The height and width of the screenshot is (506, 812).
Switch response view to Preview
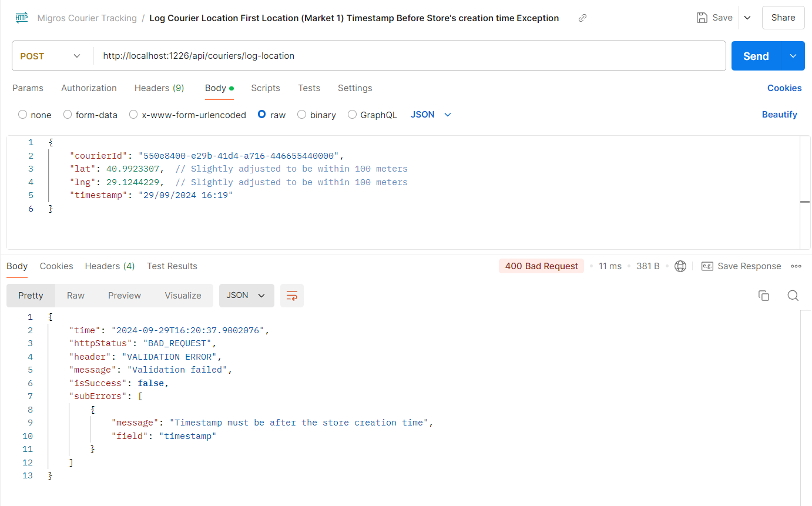(x=125, y=296)
